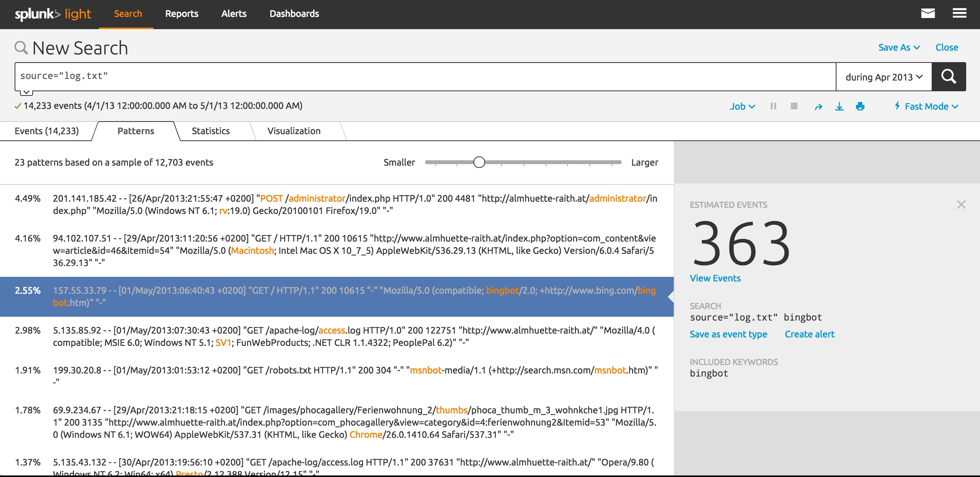Click the share job arrow icon
Image resolution: width=980 pixels, height=477 pixels.
pyautogui.click(x=818, y=107)
